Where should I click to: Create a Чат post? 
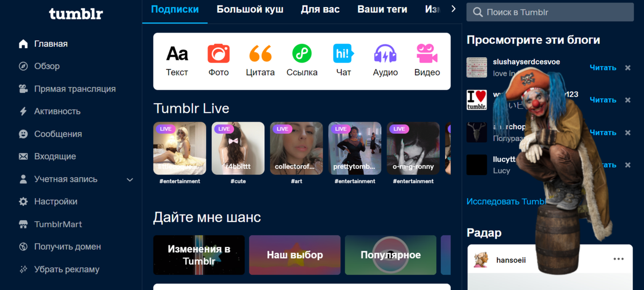pyautogui.click(x=344, y=61)
